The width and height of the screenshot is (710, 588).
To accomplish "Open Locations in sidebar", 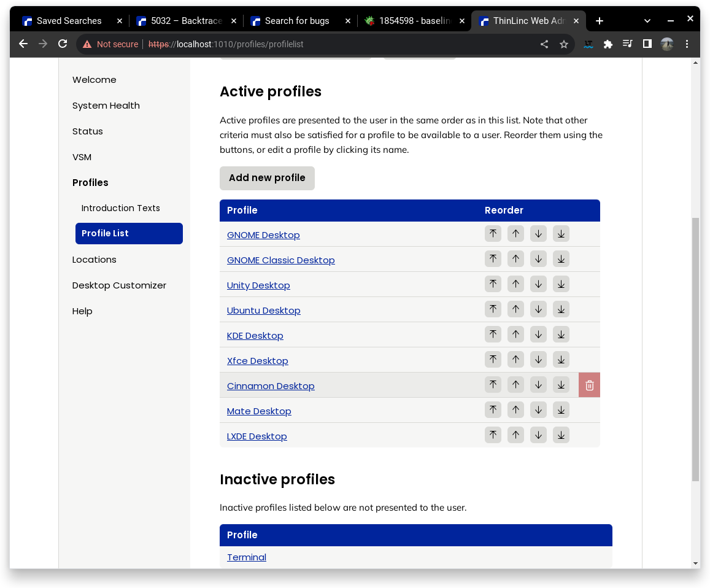I will tap(94, 260).
